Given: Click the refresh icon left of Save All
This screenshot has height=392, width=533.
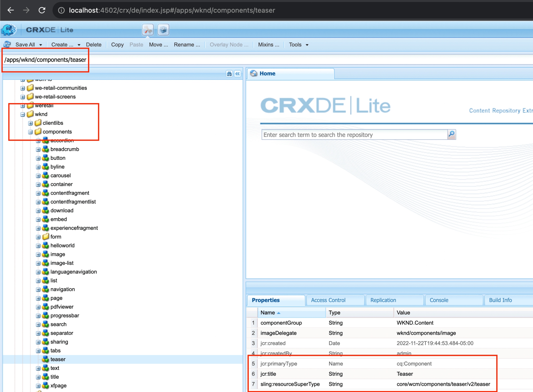Looking at the screenshot, I should pos(7,44).
